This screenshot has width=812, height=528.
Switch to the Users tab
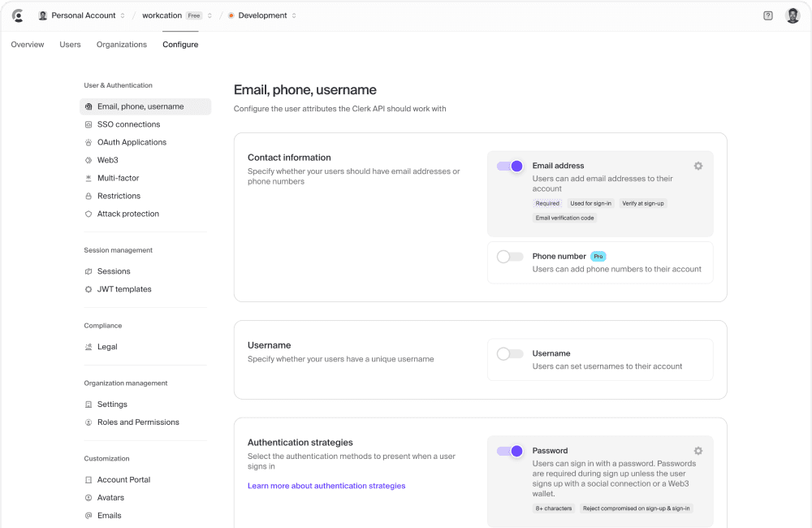[x=70, y=45]
